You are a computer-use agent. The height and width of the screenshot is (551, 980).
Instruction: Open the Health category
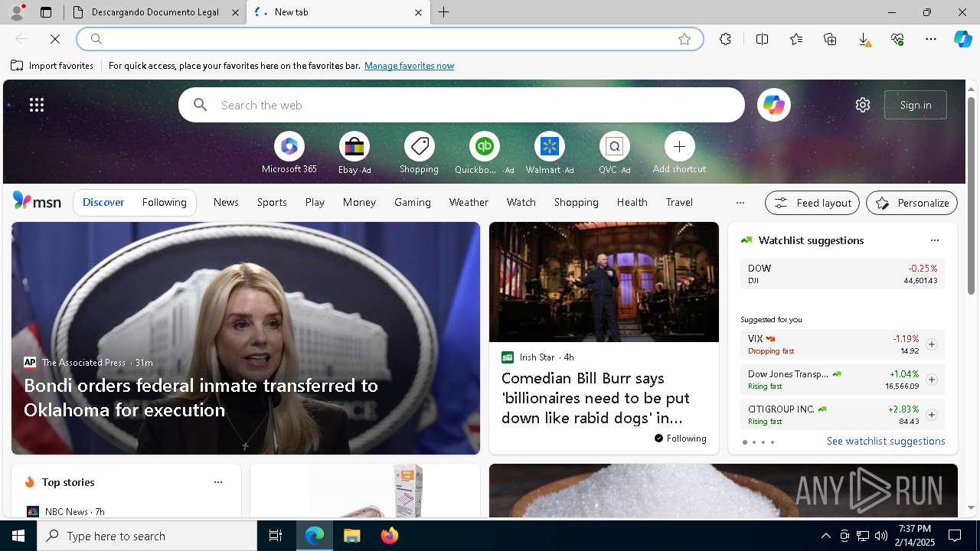pyautogui.click(x=632, y=203)
